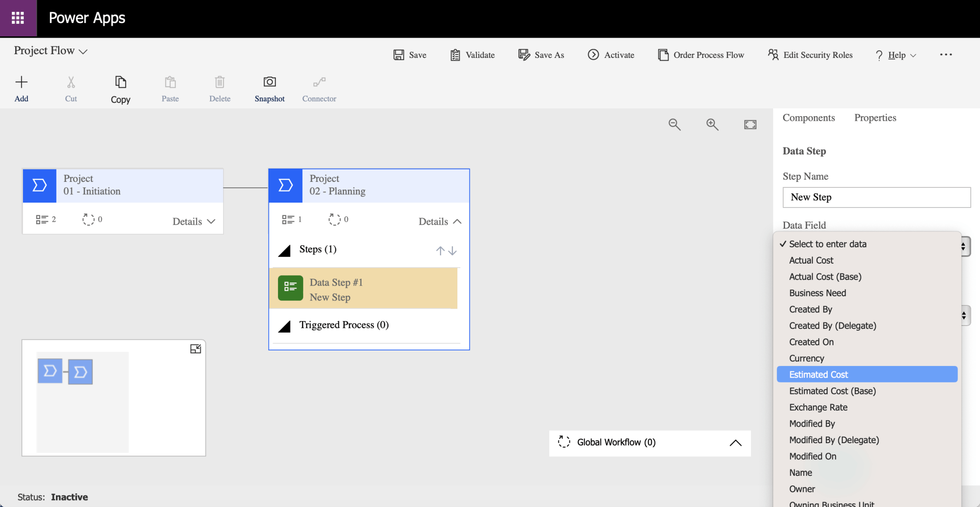Zoom out the canvas
The width and height of the screenshot is (980, 507).
674,124
